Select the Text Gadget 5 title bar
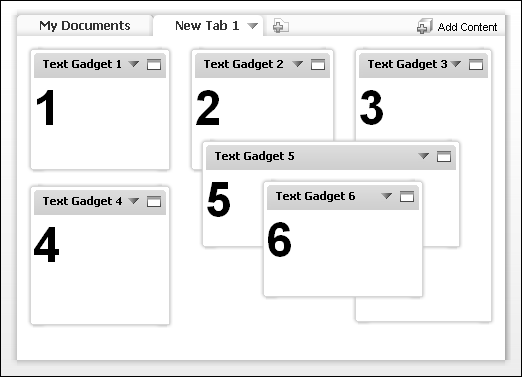The height and width of the screenshot is (377, 522). pos(331,157)
